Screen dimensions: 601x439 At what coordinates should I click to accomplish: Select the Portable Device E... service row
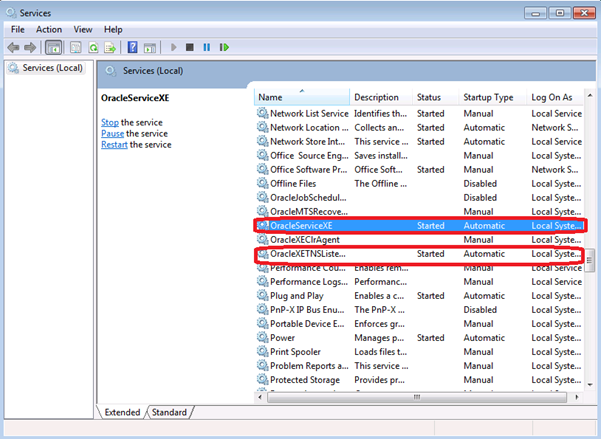click(419, 324)
